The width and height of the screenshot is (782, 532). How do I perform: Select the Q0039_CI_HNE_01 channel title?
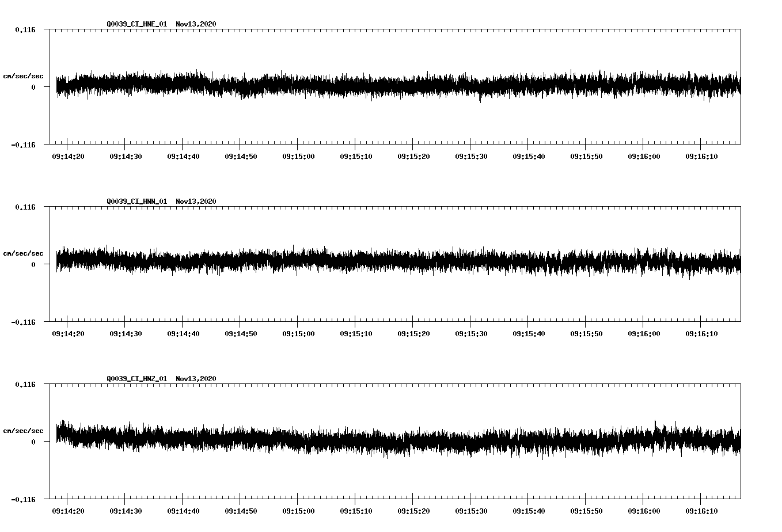pyautogui.click(x=138, y=24)
